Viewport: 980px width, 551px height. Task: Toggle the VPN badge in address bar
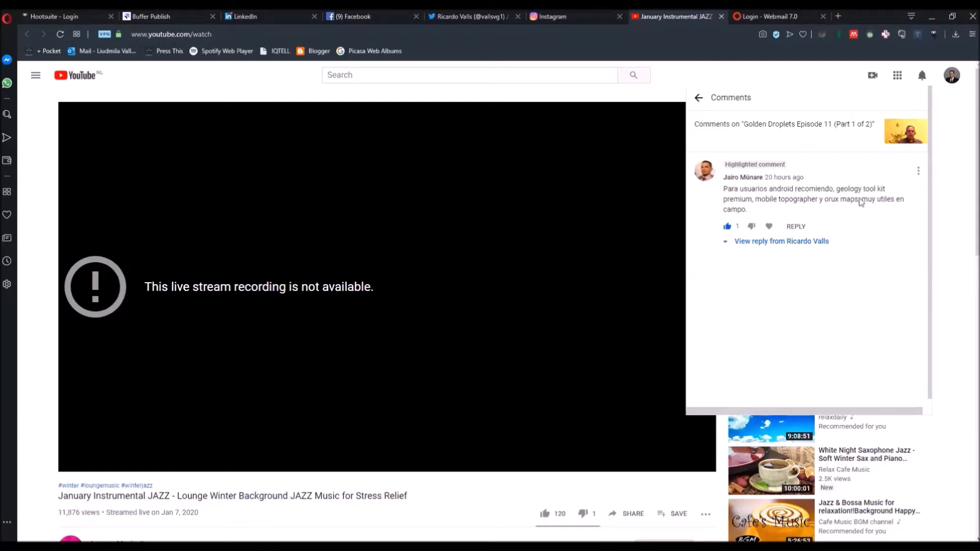[105, 34]
